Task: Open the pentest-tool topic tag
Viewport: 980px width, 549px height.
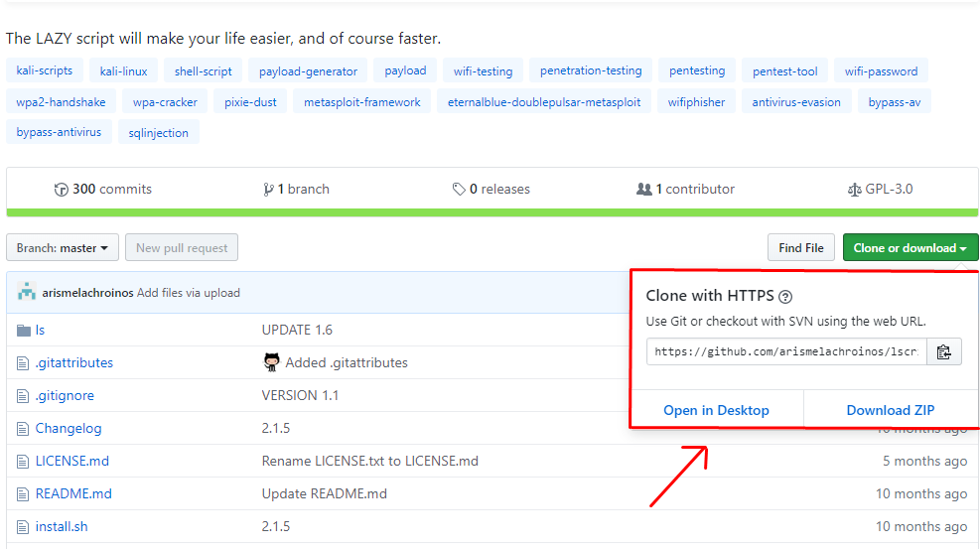Action: click(785, 70)
